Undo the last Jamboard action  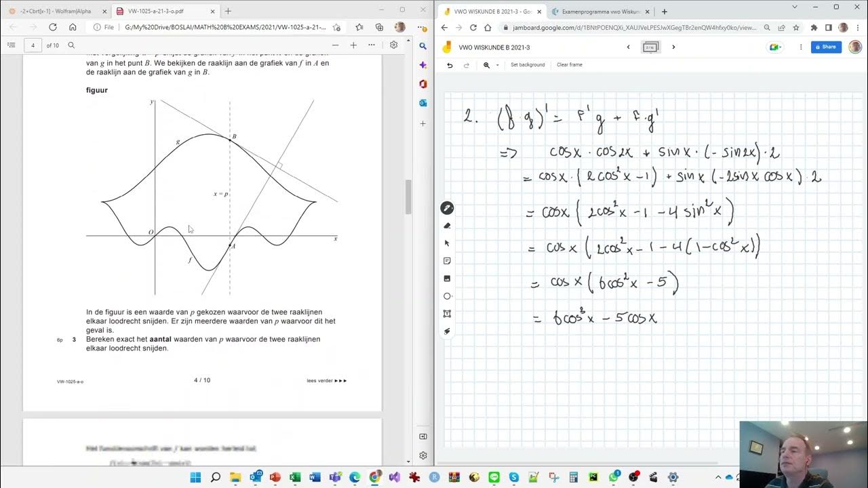(450, 65)
